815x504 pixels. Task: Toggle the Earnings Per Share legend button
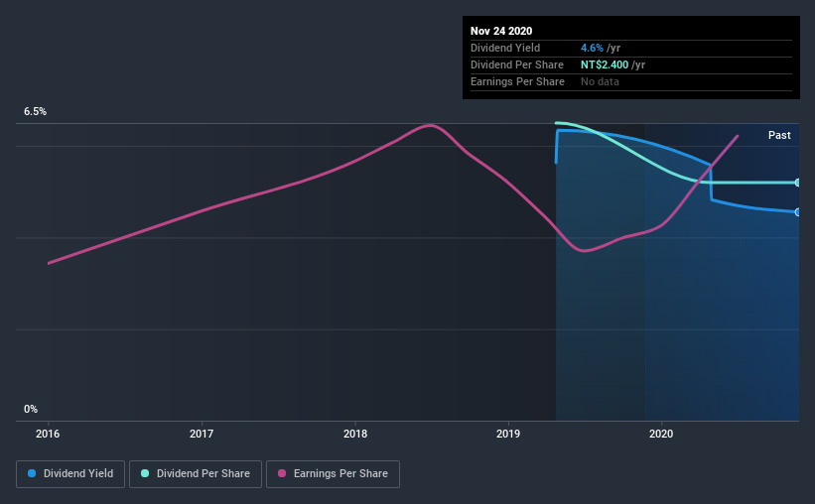click(333, 474)
